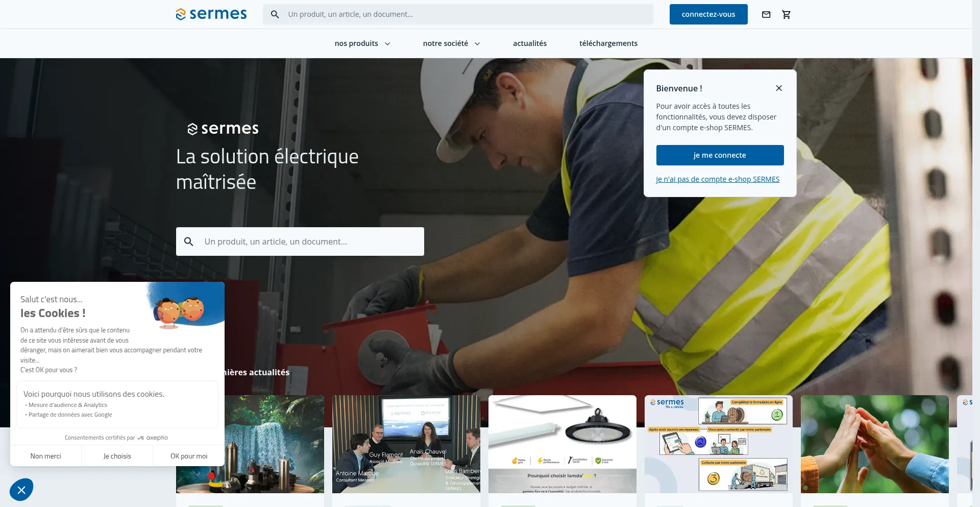Click the white sermes logo in hero banner
The image size is (980, 507).
pyautogui.click(x=223, y=129)
